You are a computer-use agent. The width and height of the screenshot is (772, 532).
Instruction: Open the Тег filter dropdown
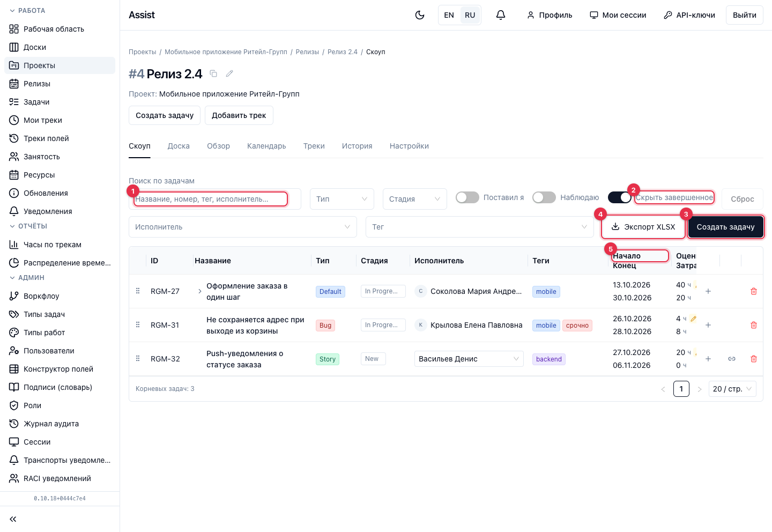(480, 227)
